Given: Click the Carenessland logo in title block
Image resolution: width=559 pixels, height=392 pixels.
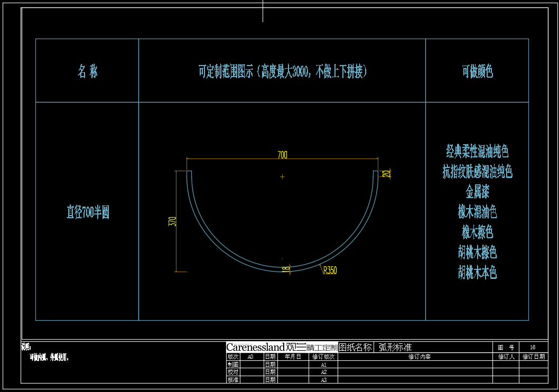Looking at the screenshot, I should (x=256, y=347).
